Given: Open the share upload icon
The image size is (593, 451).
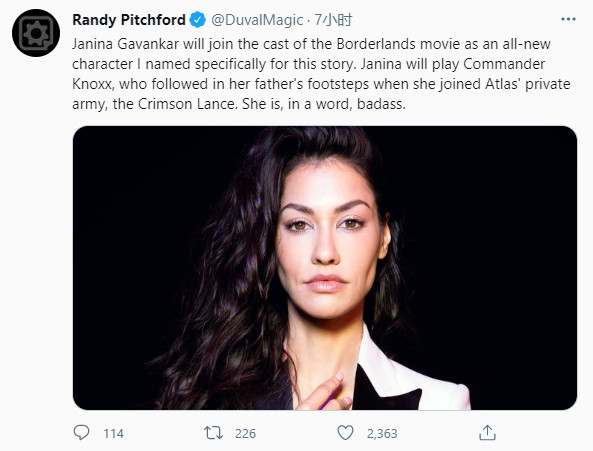Looking at the screenshot, I should pos(487,432).
